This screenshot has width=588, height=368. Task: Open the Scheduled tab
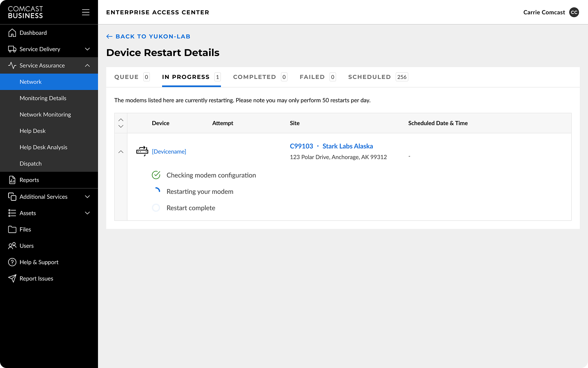pyautogui.click(x=378, y=77)
